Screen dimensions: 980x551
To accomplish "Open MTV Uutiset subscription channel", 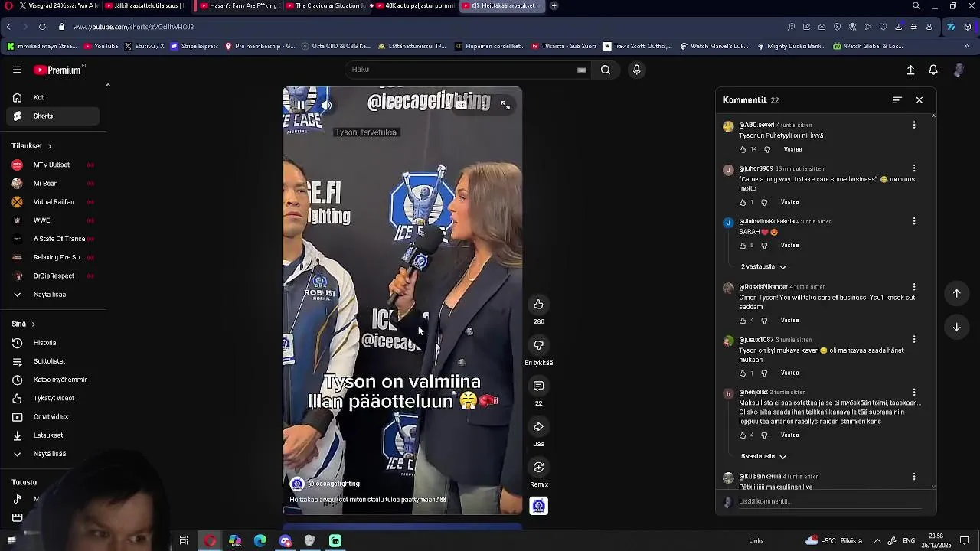I will tap(52, 165).
